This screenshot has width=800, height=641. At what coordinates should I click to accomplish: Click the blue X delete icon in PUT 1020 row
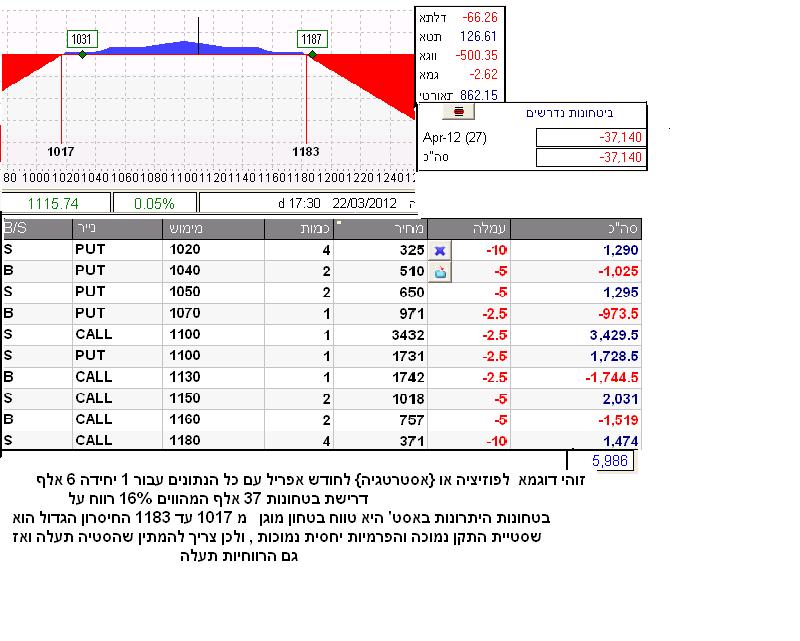pos(441,248)
